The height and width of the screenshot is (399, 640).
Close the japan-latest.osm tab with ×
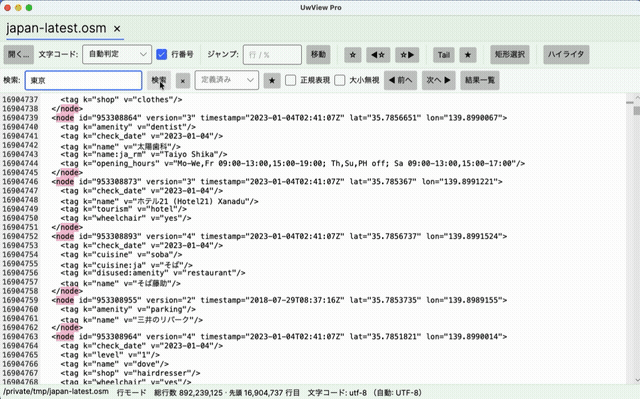(117, 29)
